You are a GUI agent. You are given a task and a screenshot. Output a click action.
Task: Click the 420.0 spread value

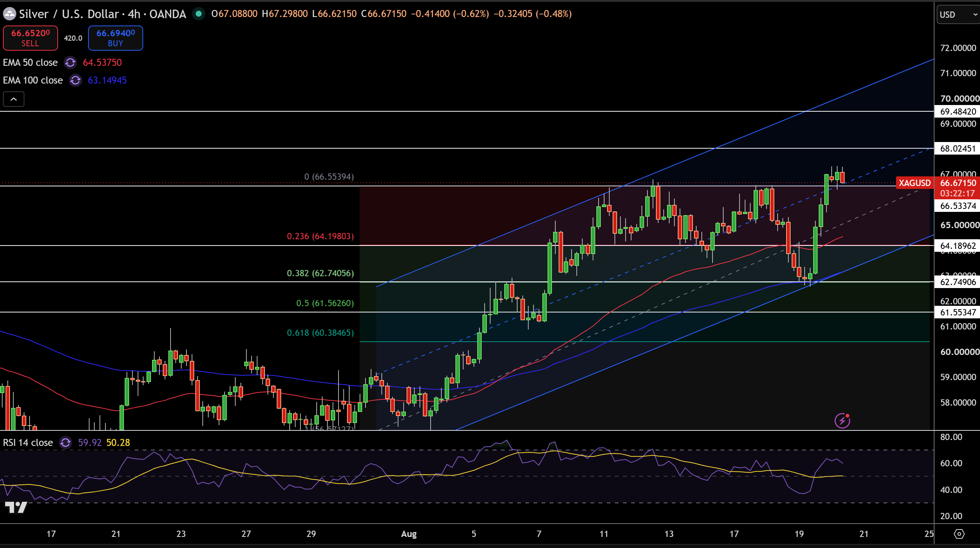(73, 38)
